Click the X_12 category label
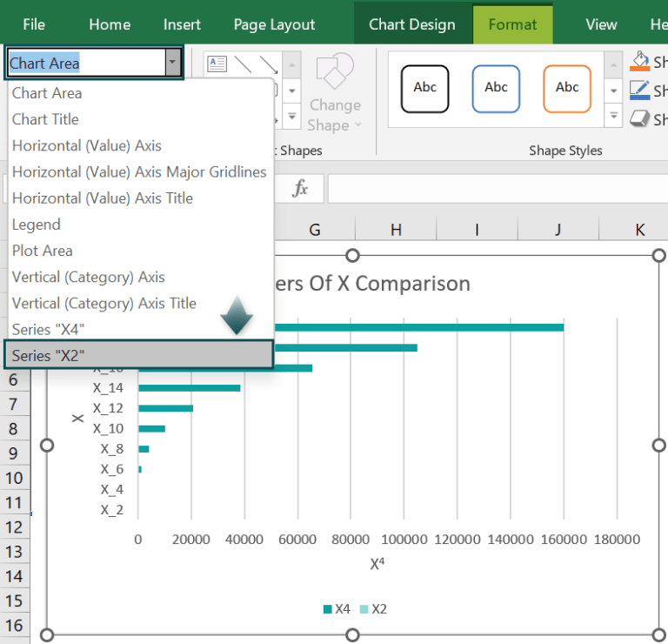The height and width of the screenshot is (644, 668). [x=108, y=408]
